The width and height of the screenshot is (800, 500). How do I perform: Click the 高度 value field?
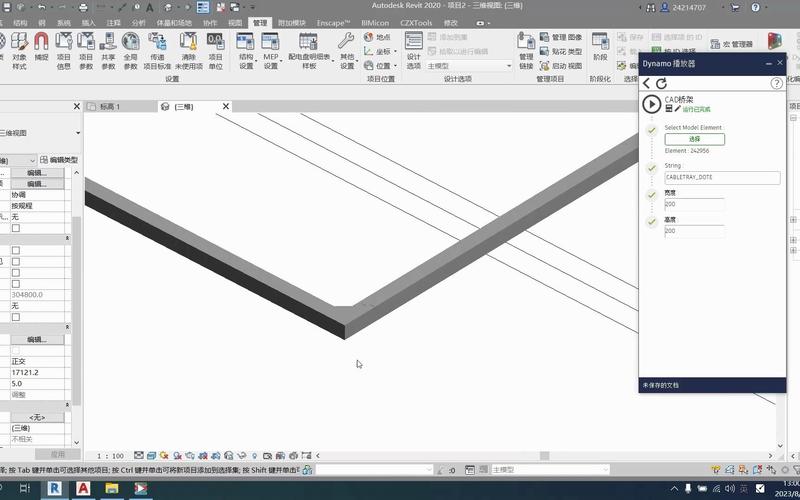tap(694, 231)
